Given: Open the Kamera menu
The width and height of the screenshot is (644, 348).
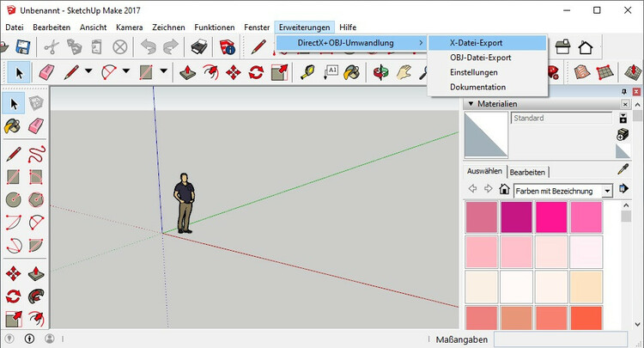Looking at the screenshot, I should tap(130, 27).
